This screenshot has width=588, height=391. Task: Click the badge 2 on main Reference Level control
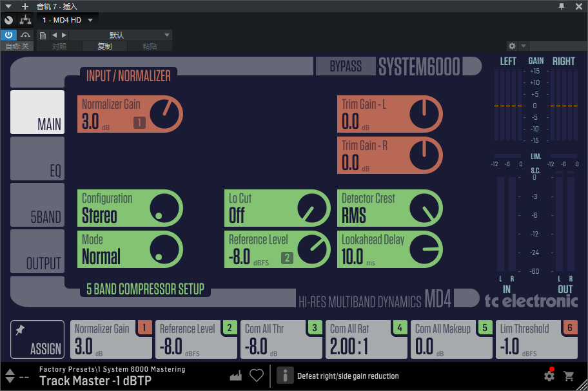click(287, 258)
